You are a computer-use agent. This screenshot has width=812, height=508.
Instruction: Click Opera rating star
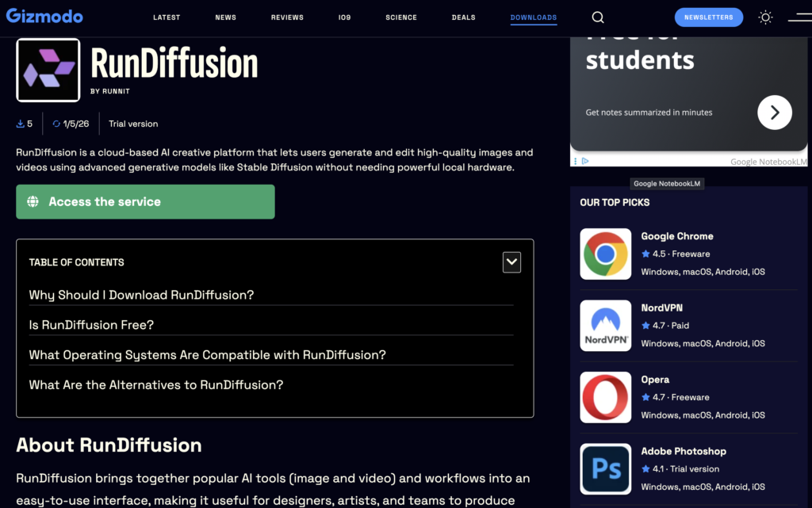[x=645, y=397]
